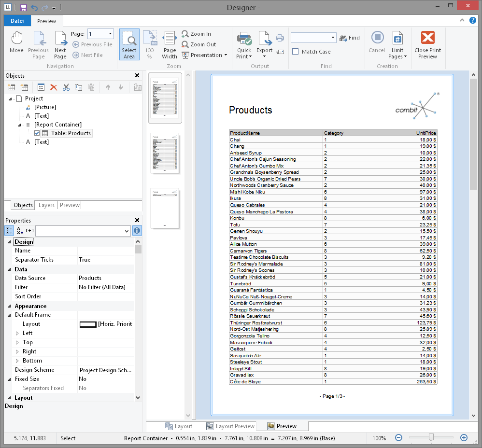
Task: Click the Quick Print icon
Action: tap(244, 39)
